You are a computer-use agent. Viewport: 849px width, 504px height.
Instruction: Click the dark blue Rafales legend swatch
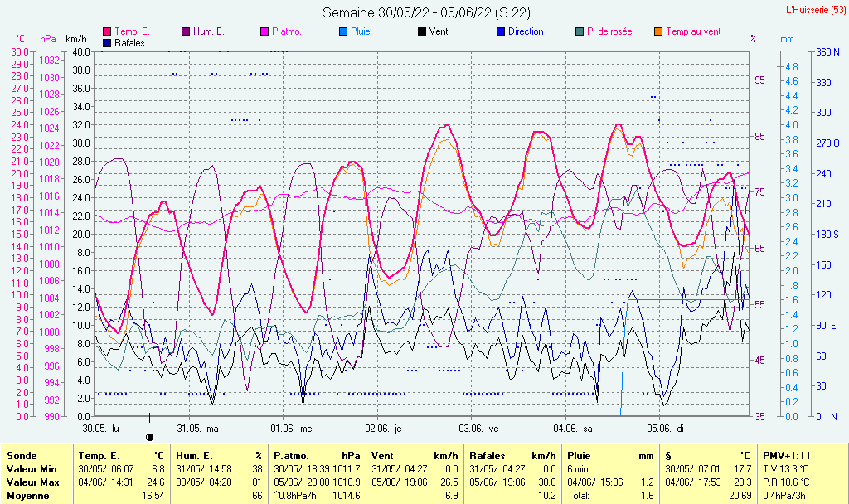point(107,43)
